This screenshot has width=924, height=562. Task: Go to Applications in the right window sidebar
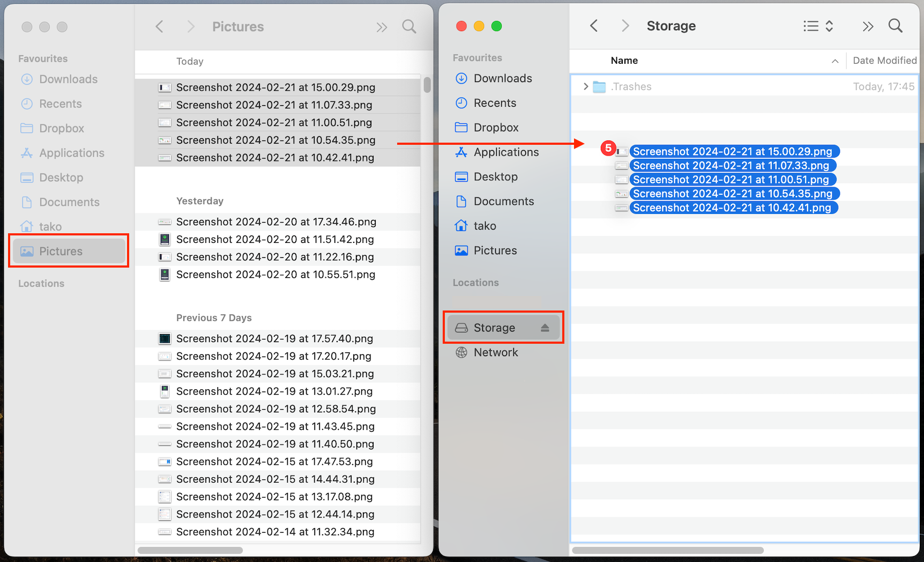click(x=506, y=152)
